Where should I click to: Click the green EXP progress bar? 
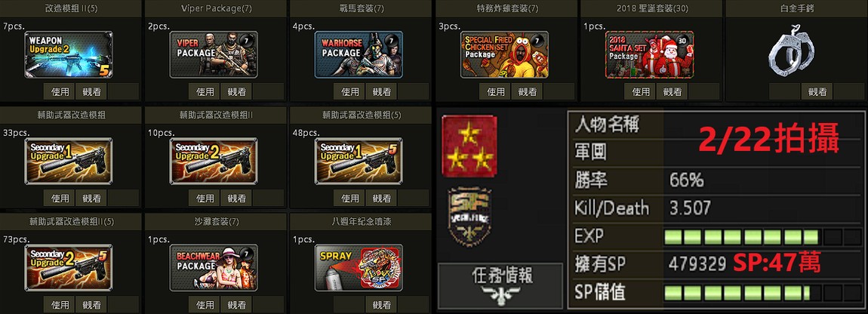tap(763, 237)
